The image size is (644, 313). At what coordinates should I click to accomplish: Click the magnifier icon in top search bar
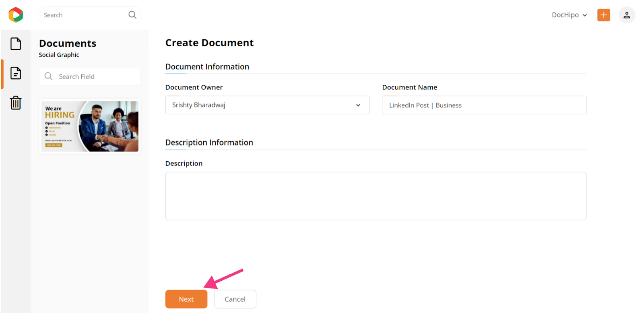point(132,15)
